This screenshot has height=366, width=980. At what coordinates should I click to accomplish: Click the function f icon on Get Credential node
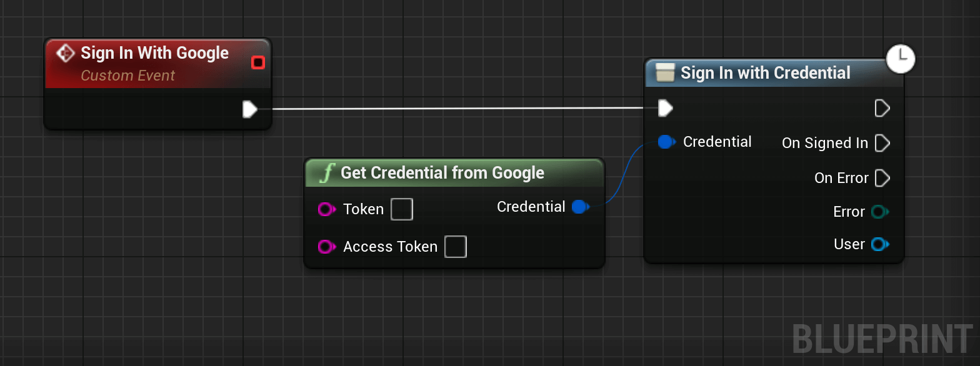(x=327, y=173)
